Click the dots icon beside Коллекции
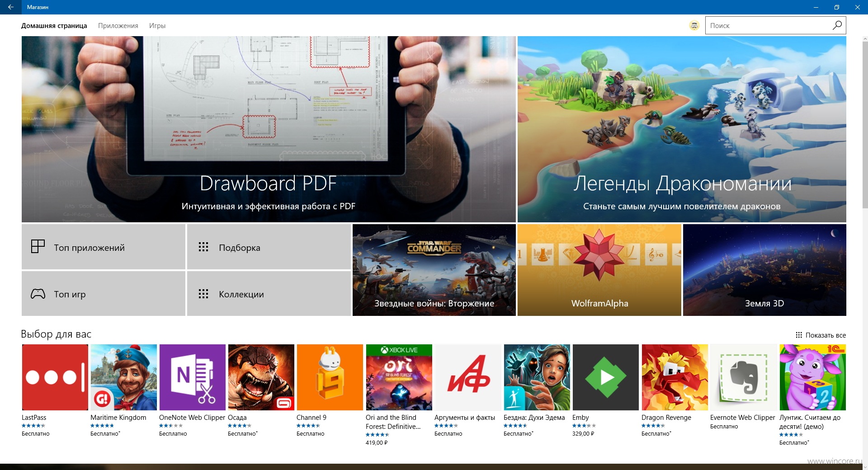This screenshot has width=868, height=470. 203,294
